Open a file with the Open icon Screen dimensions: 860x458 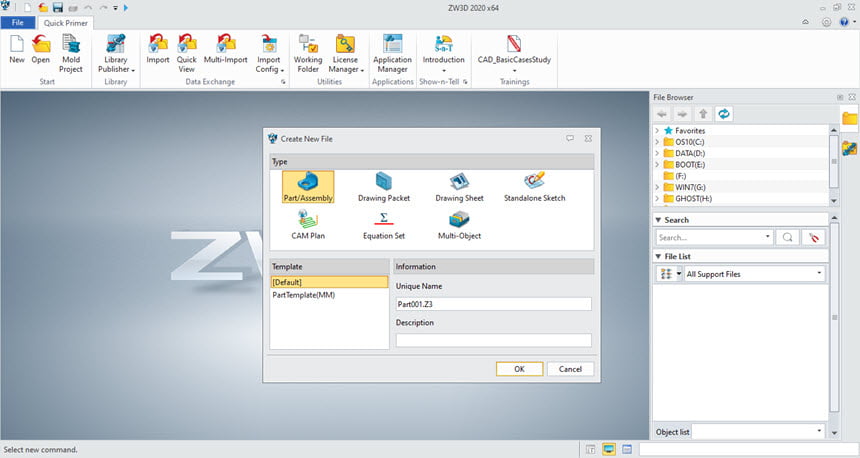click(x=41, y=49)
